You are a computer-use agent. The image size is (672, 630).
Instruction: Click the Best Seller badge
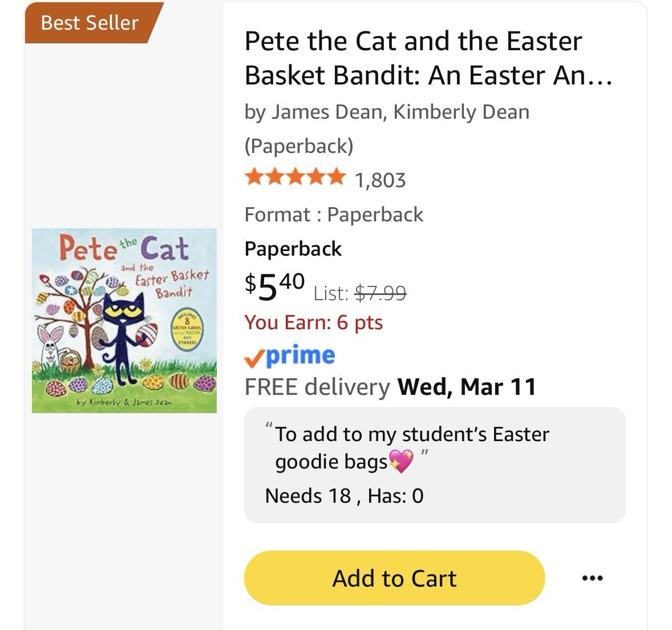coord(90,23)
